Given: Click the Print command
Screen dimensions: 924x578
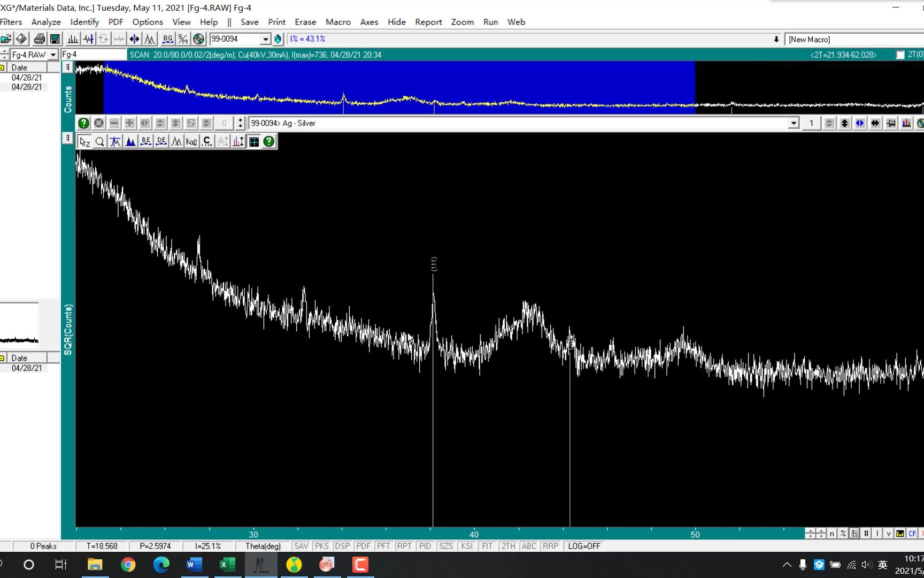Looking at the screenshot, I should 276,22.
